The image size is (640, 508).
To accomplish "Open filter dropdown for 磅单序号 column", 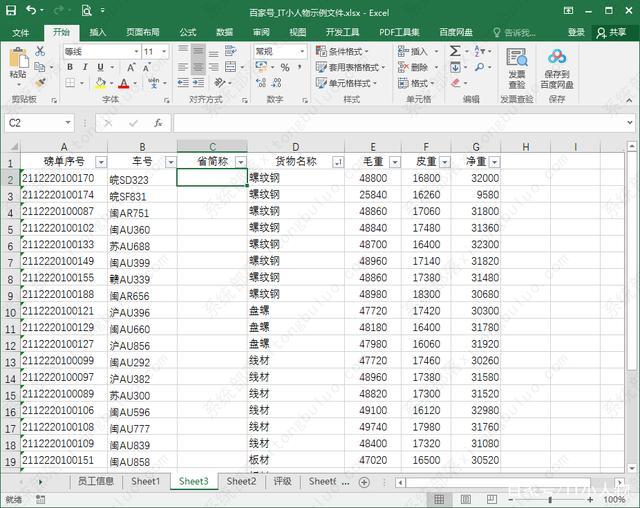I will 101,162.
